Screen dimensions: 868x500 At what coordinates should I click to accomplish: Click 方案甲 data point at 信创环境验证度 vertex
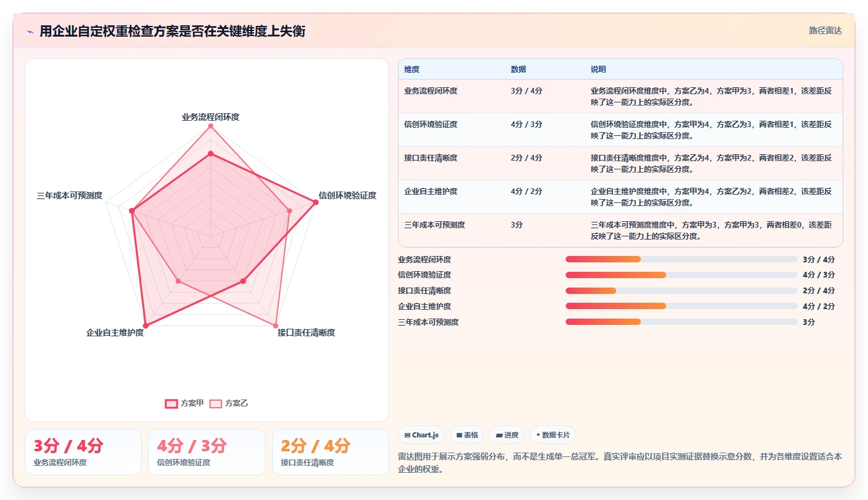[315, 202]
